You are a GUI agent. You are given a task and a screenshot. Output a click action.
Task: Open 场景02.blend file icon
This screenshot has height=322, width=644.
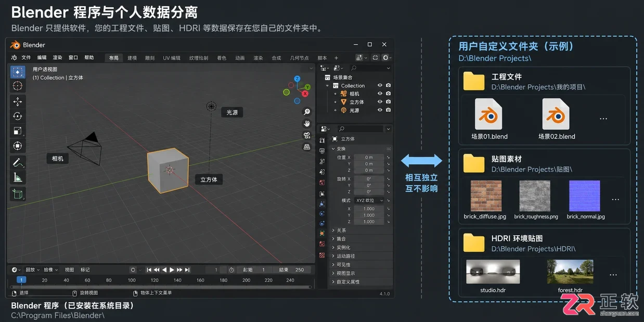tap(556, 114)
